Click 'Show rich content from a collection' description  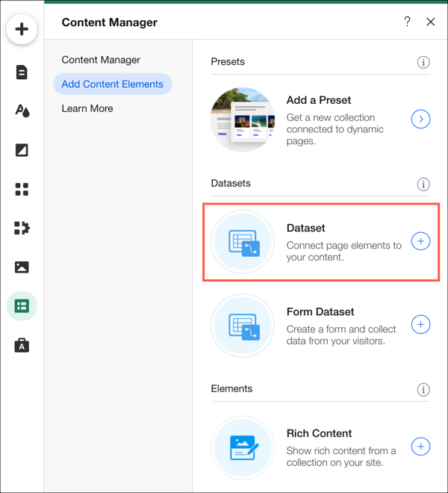(x=341, y=456)
